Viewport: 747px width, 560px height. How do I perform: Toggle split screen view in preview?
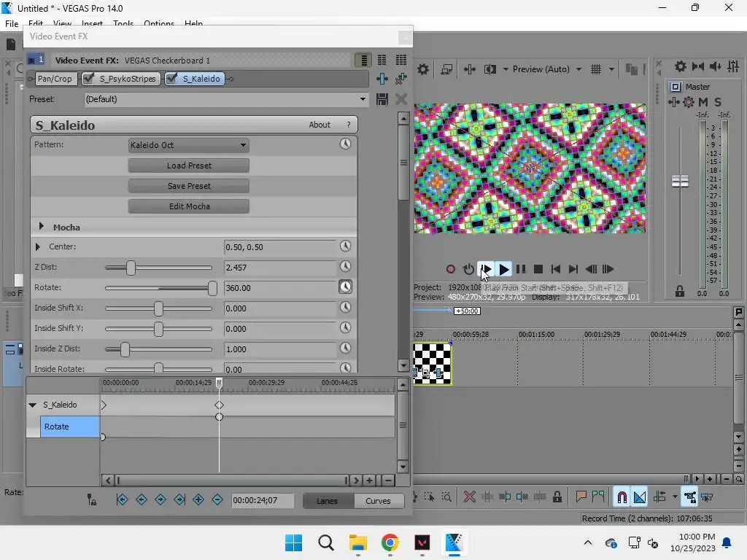coord(490,69)
